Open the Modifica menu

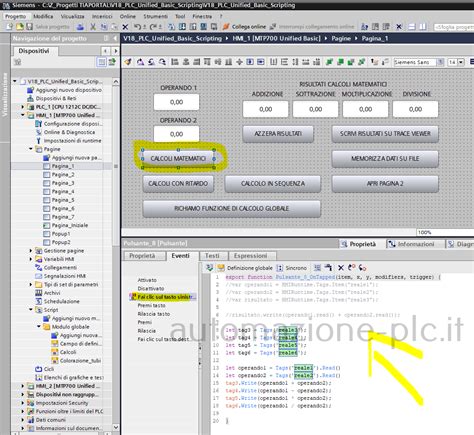click(43, 16)
